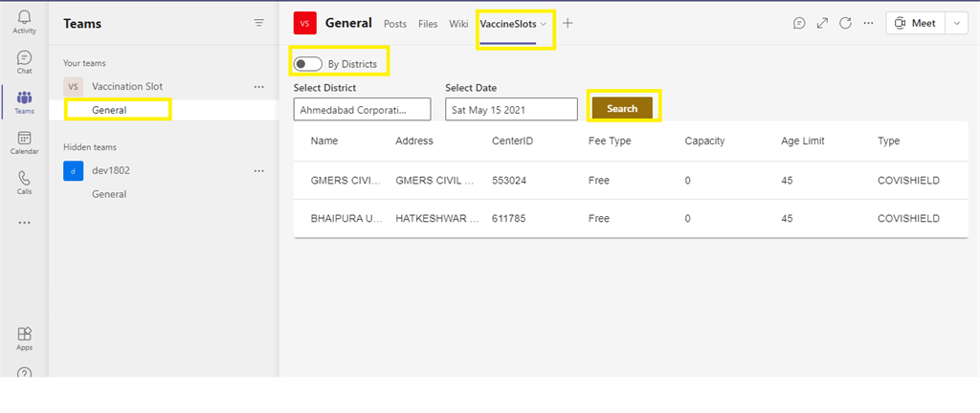
Task: Toggle the By Districts switch
Action: point(308,64)
